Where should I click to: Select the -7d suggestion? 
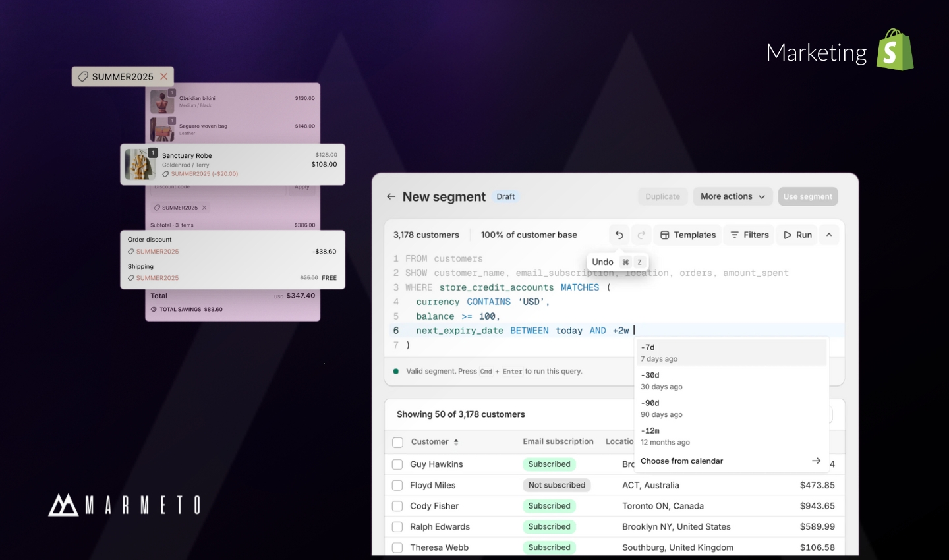(731, 352)
